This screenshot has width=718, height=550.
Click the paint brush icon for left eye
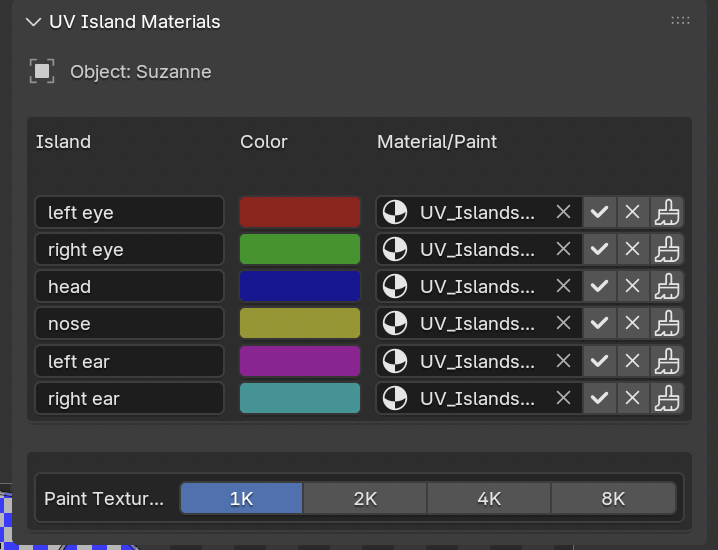[x=667, y=212]
